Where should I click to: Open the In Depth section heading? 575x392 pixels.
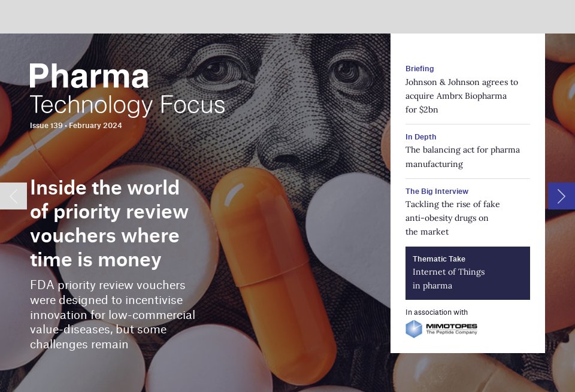(x=420, y=136)
